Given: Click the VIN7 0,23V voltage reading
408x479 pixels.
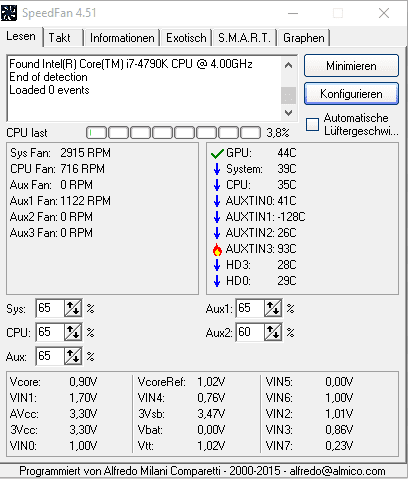Looking at the screenshot, I should (309, 446).
